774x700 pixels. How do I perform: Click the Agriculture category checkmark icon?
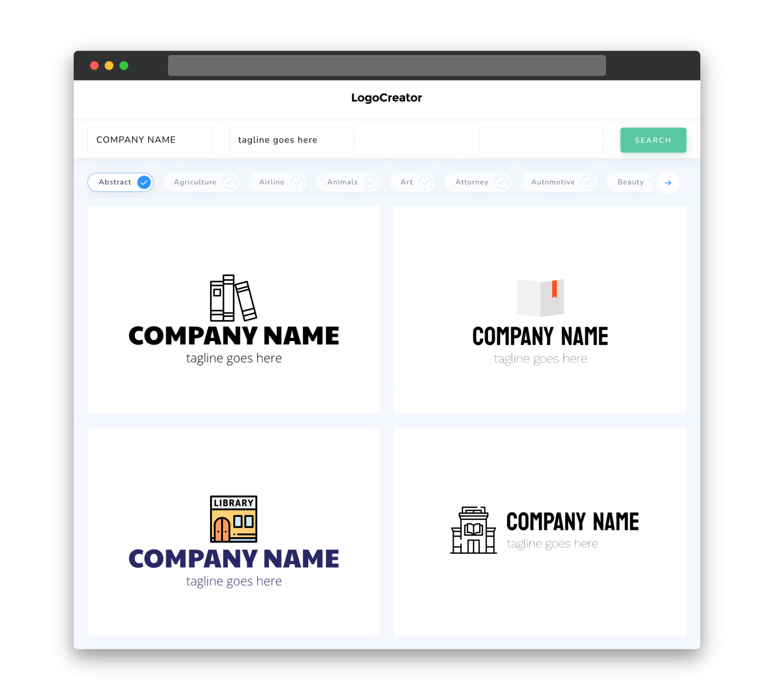click(x=230, y=182)
